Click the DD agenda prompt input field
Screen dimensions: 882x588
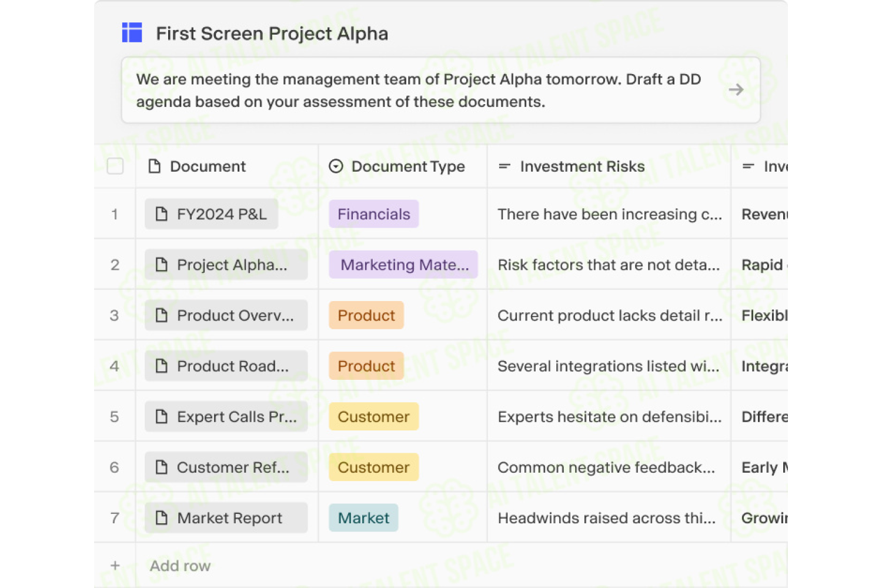[441, 90]
